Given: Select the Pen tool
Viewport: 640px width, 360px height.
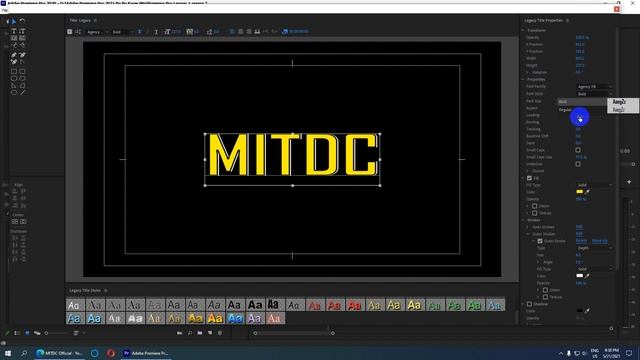Looking at the screenshot, I should tap(14, 55).
